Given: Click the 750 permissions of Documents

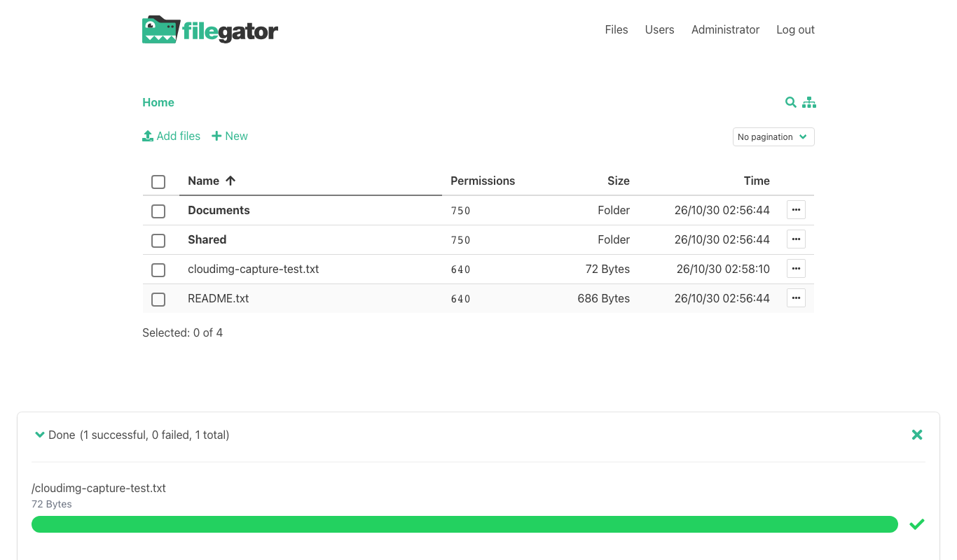Looking at the screenshot, I should tap(460, 211).
